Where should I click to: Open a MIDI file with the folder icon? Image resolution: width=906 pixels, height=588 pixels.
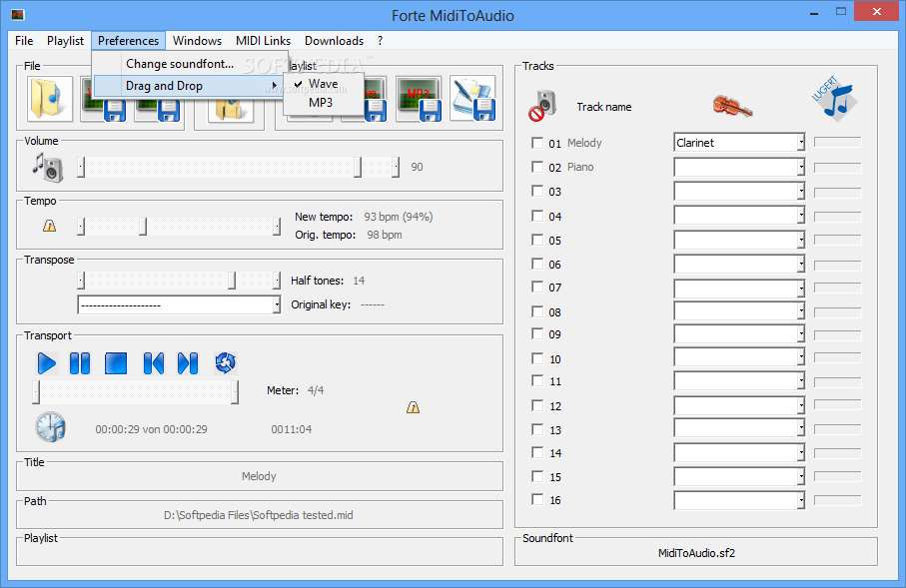(x=50, y=99)
